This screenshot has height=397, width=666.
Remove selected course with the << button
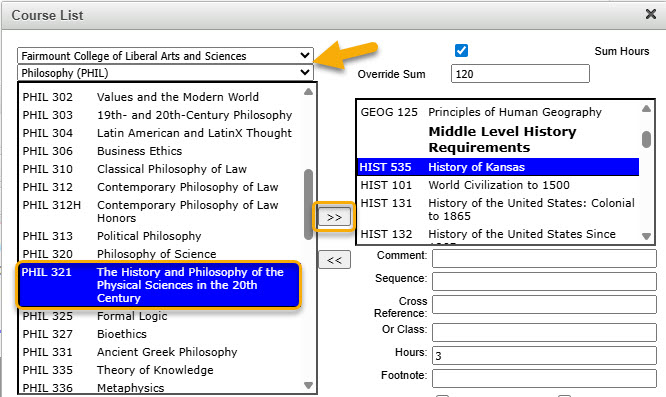click(x=334, y=260)
